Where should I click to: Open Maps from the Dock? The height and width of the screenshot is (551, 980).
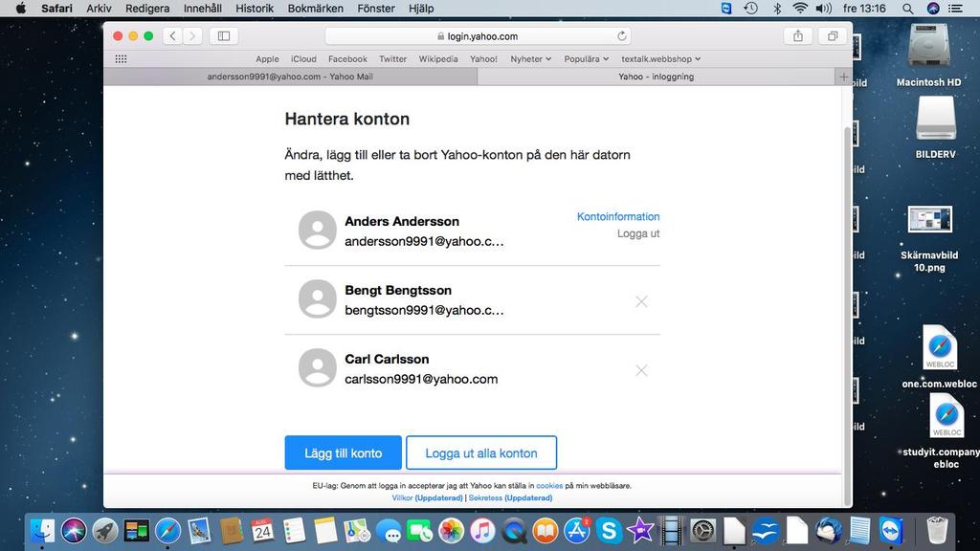point(357,531)
